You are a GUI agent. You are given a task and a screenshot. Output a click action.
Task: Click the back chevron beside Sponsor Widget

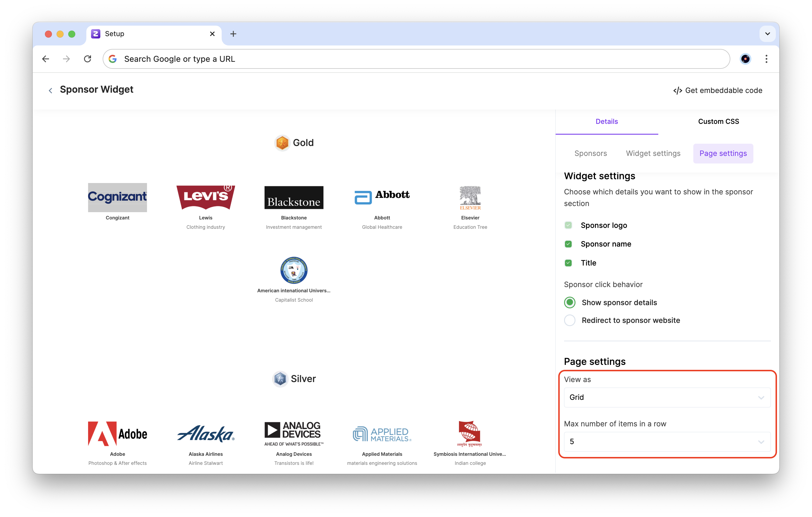[x=50, y=90]
